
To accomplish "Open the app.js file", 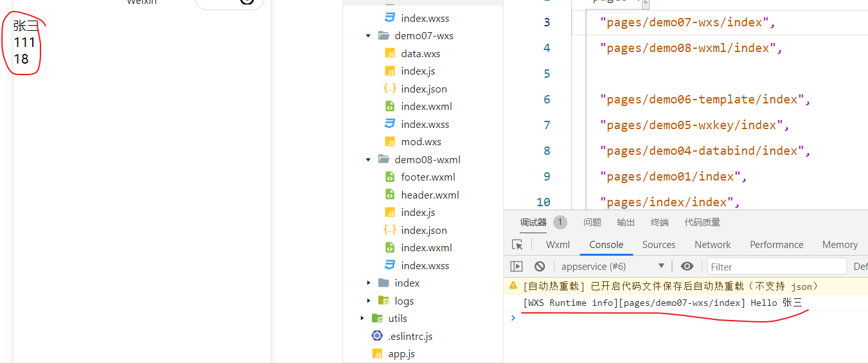I will click(402, 354).
